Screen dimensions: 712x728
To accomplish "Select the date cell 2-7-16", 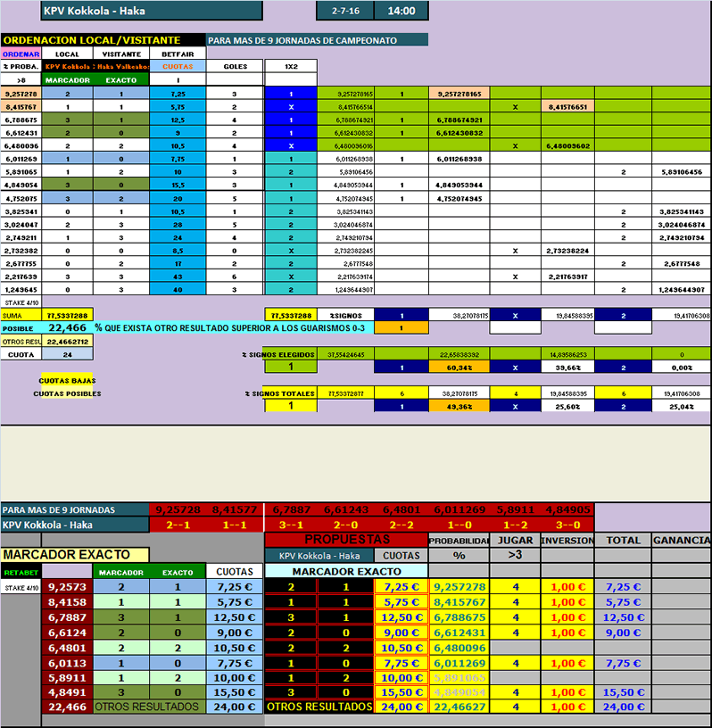I will [345, 11].
